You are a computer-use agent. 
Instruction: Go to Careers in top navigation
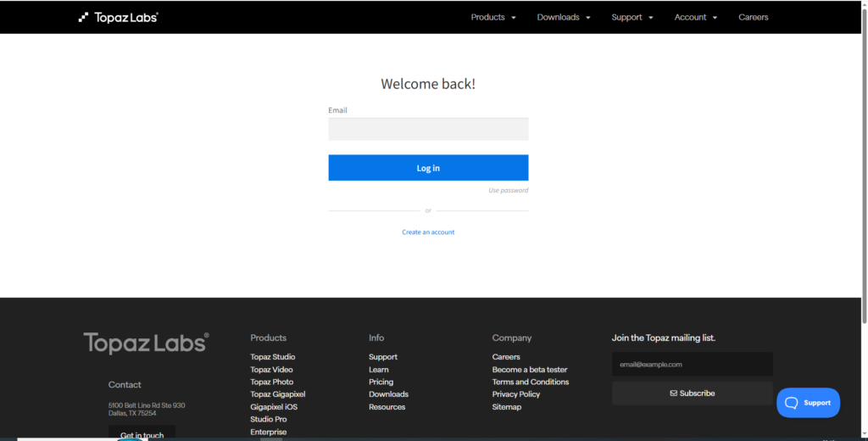753,17
